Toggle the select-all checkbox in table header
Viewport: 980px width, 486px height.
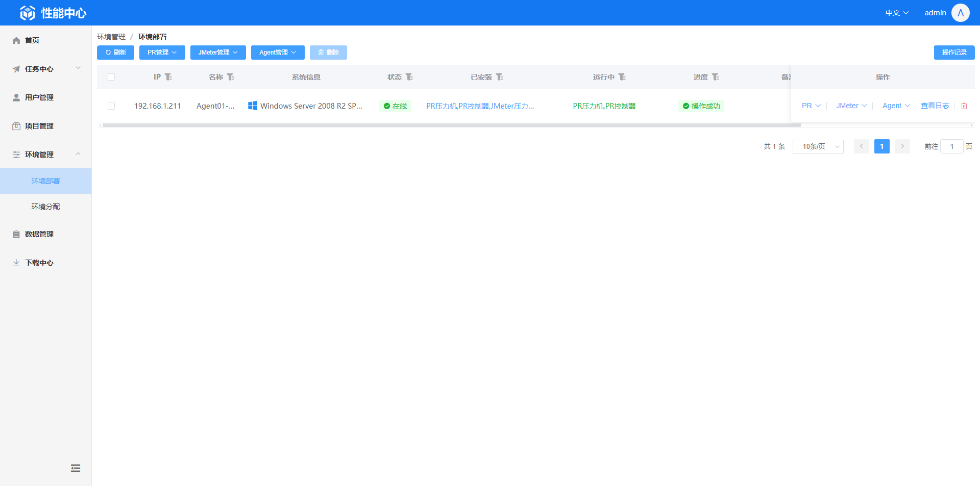pyautogui.click(x=111, y=77)
